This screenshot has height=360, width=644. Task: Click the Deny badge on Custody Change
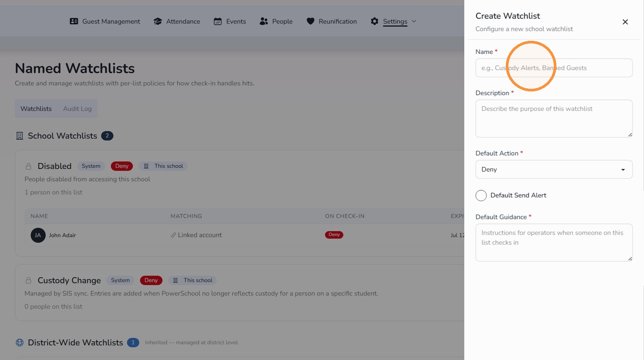[151, 281]
